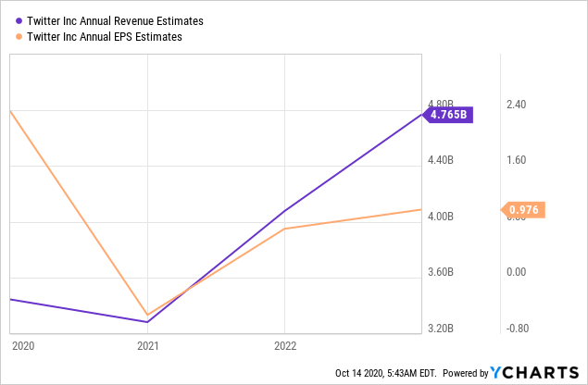Image resolution: width=588 pixels, height=385 pixels.
Task: Click the 2022 x-axis label
Action: click(285, 345)
